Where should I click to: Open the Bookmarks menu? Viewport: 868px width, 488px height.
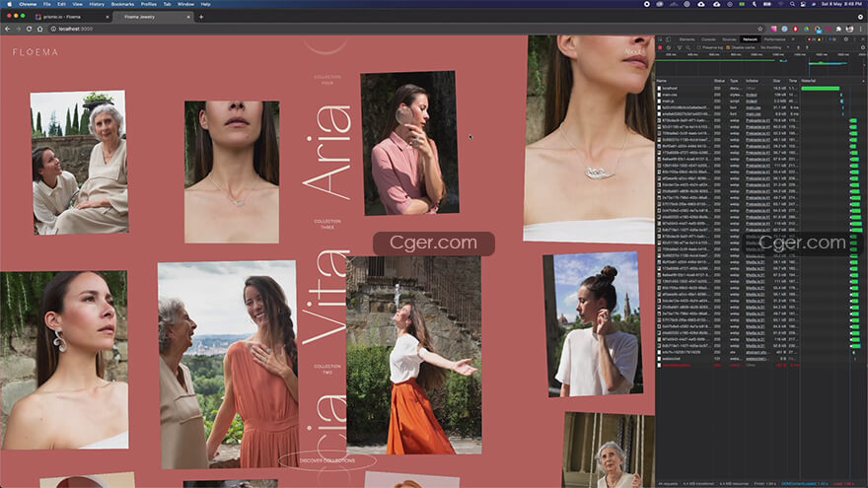click(122, 4)
